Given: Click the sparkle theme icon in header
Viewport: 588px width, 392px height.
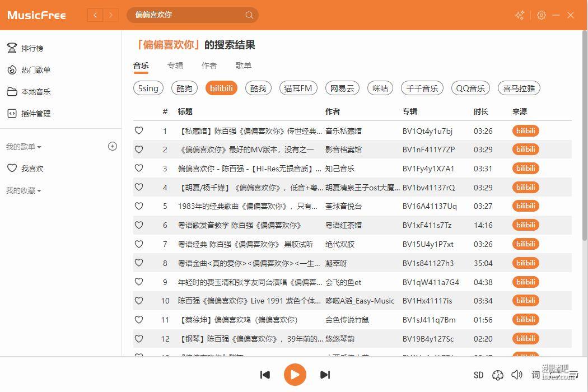Looking at the screenshot, I should (x=520, y=15).
